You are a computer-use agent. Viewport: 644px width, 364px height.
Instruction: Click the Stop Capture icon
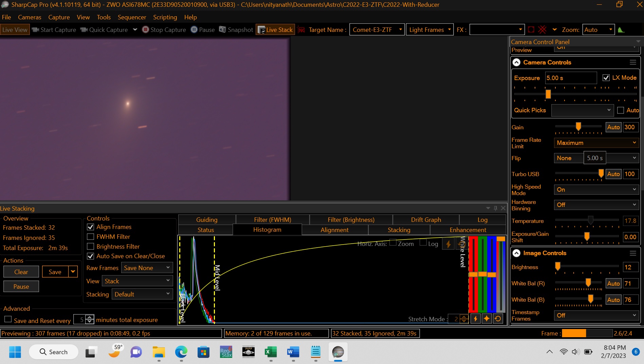(x=145, y=30)
